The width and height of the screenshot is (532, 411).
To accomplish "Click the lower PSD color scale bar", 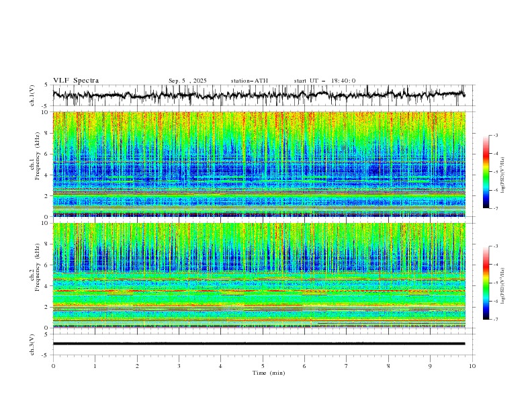I will 486,283.
